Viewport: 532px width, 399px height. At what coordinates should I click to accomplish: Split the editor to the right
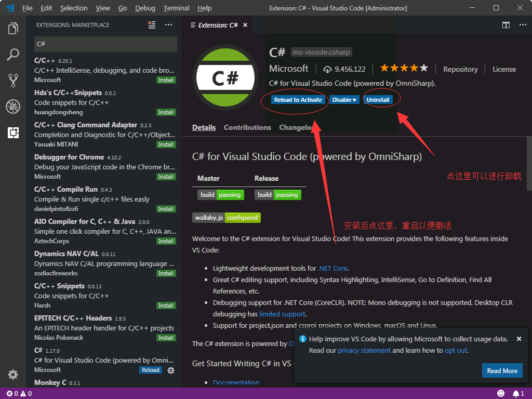point(506,25)
